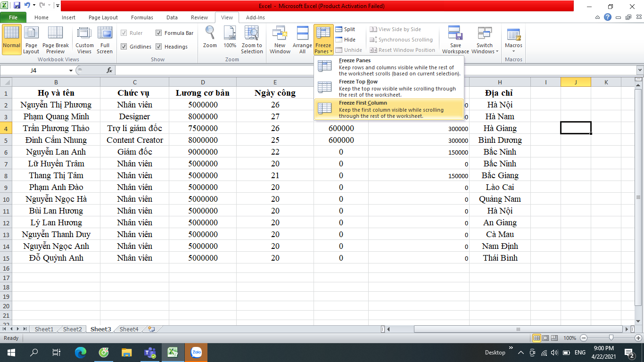Open File Explorer from taskbar
This screenshot has width=644, height=362.
click(127, 353)
